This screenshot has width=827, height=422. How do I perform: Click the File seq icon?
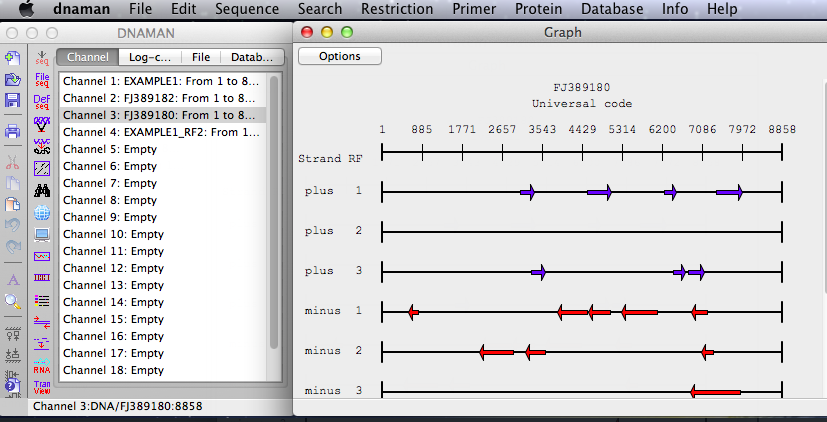click(42, 80)
